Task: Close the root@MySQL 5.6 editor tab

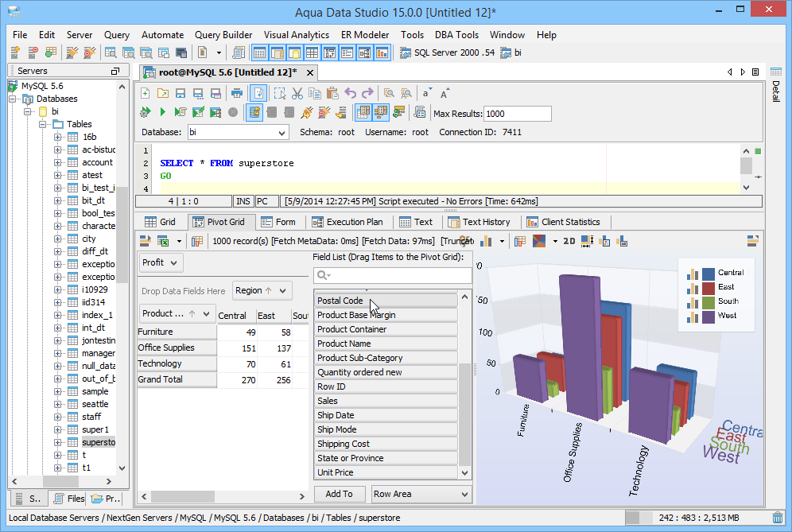Action: [310, 72]
